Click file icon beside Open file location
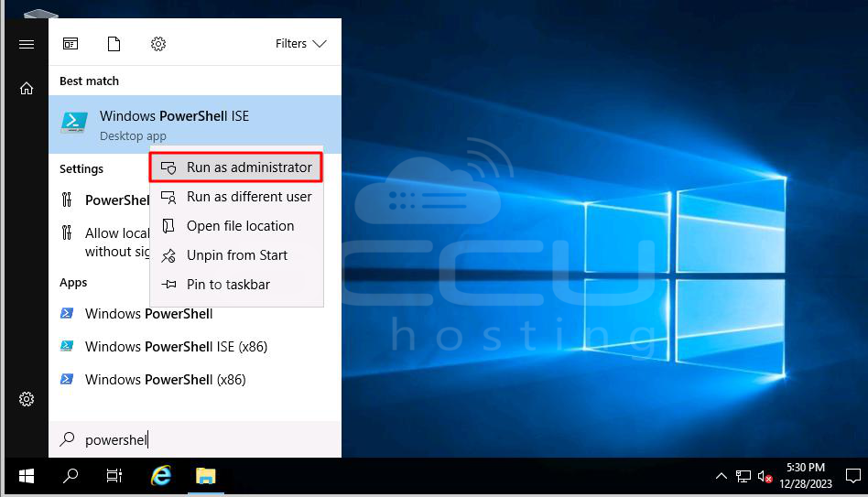Image resolution: width=868 pixels, height=497 pixels. click(168, 226)
